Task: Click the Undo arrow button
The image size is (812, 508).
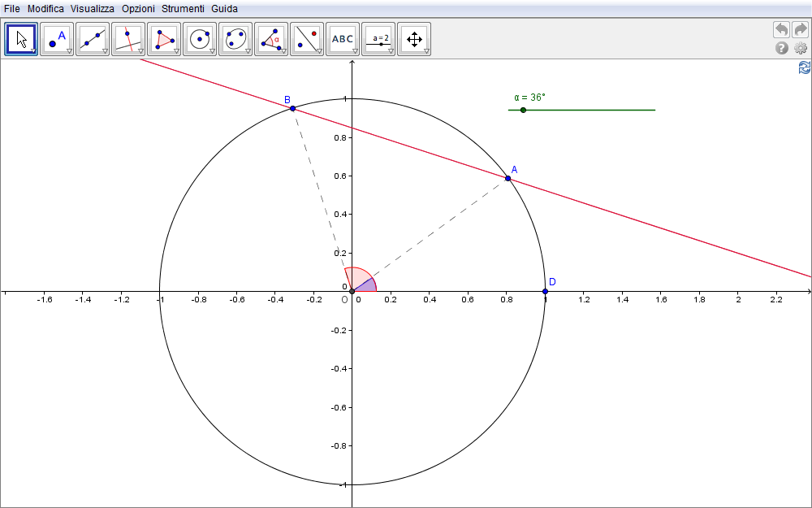Action: [781, 29]
